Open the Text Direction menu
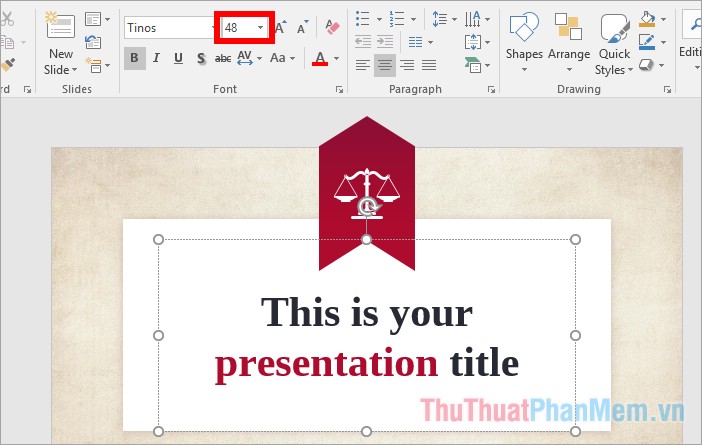Screen dimensions: 702x445 coord(477,19)
